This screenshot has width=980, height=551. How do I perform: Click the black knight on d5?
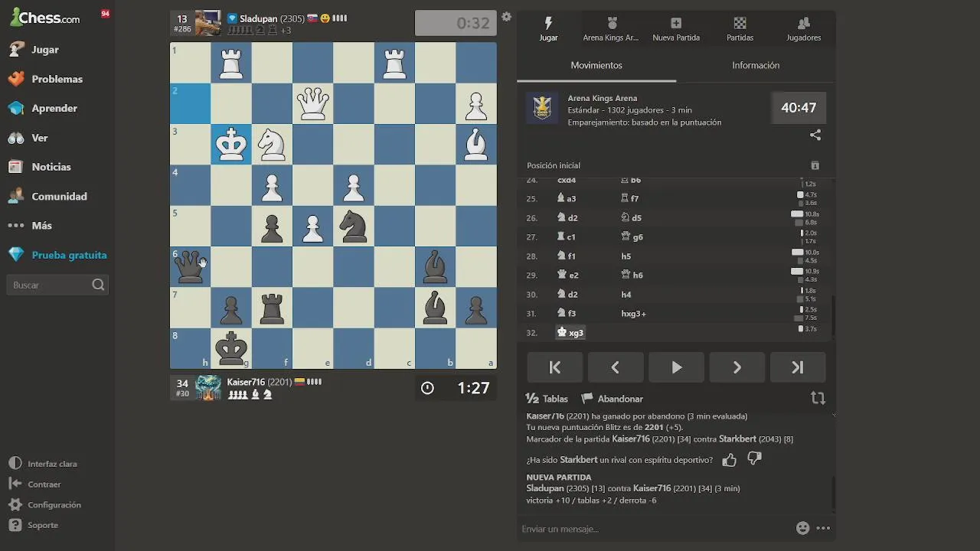tap(354, 226)
